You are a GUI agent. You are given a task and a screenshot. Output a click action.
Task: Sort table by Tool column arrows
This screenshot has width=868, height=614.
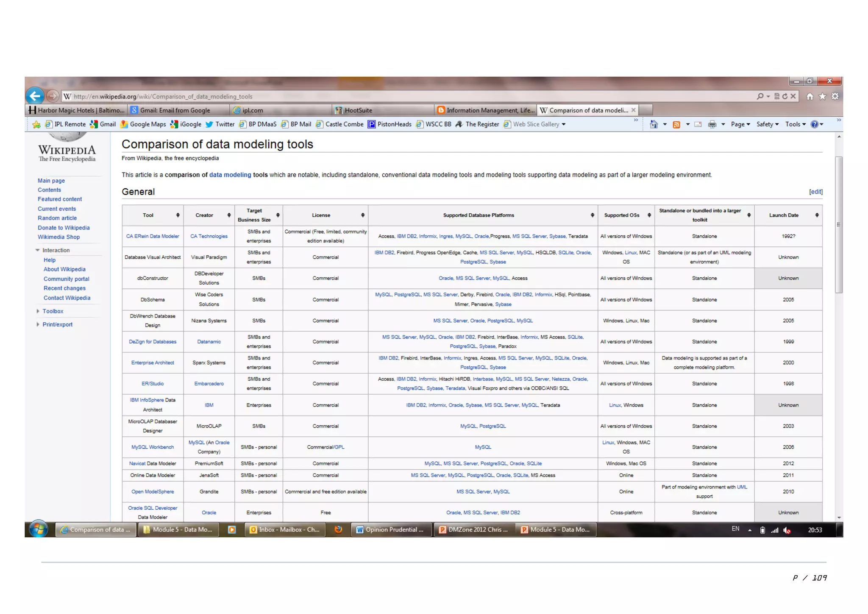tap(178, 215)
